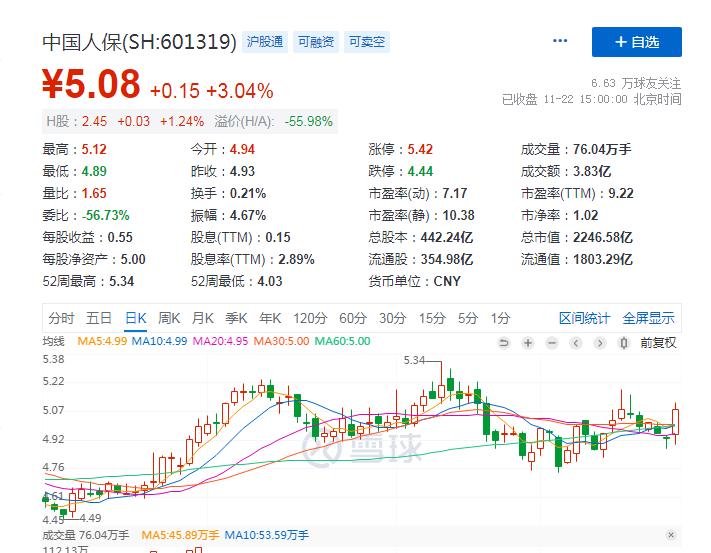Click the 昨收 value 4.93
This screenshot has height=553, width=711.
[x=242, y=171]
